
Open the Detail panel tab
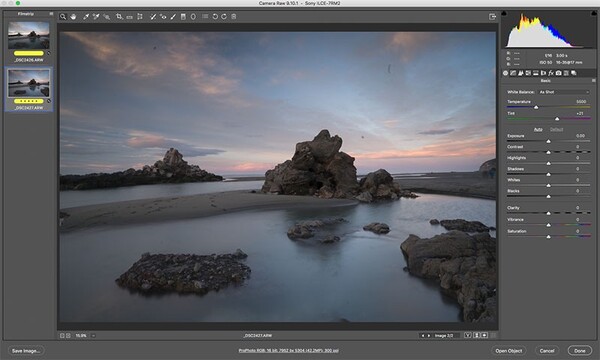pyautogui.click(x=520, y=73)
